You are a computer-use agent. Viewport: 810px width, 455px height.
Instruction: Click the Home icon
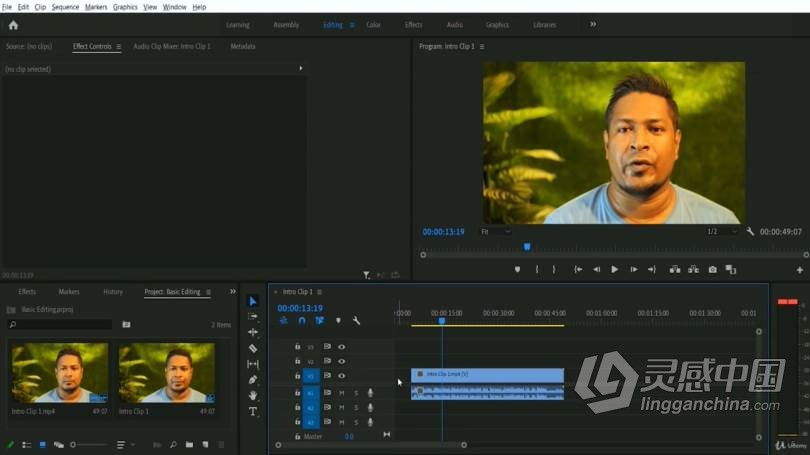(13, 25)
